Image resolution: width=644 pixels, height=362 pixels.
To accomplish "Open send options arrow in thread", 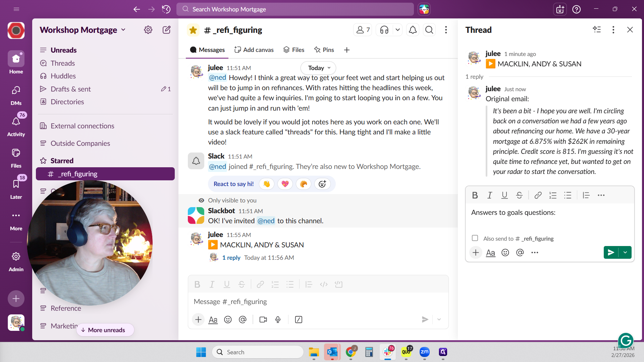I will 625,253.
